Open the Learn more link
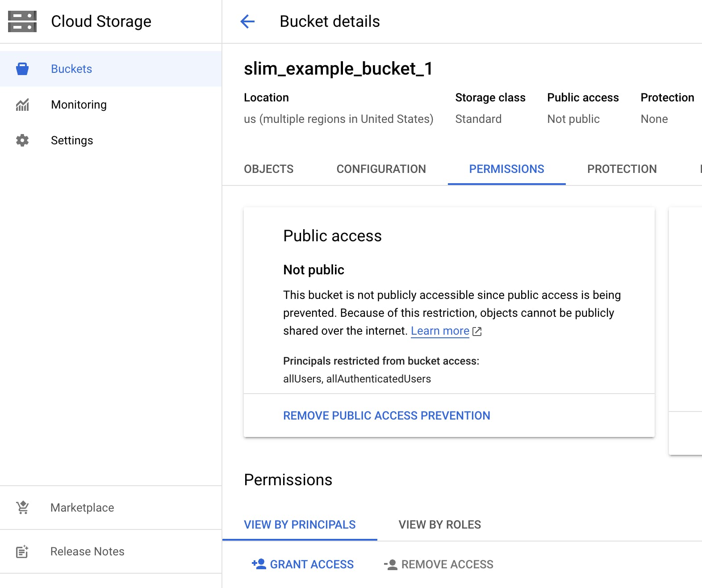This screenshot has height=588, width=702. [x=439, y=331]
